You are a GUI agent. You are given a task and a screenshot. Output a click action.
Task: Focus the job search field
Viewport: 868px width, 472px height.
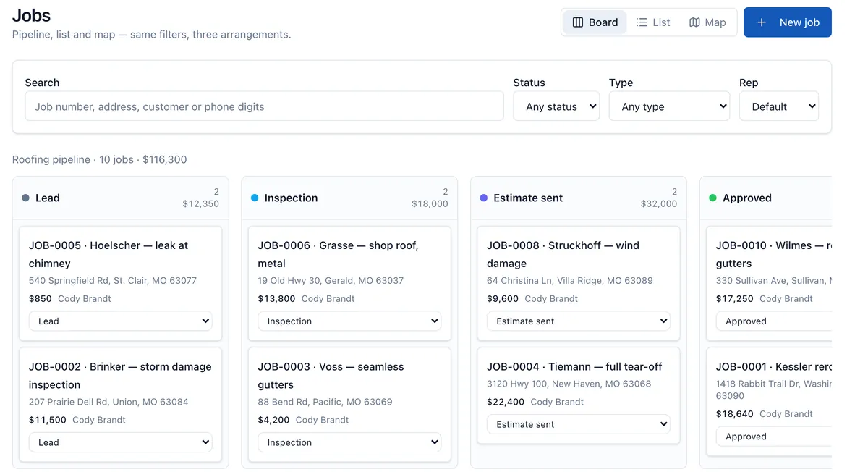265,106
